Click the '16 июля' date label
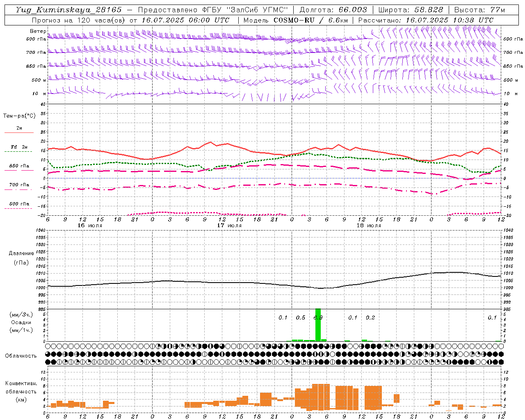The image size is (525, 420). click(x=89, y=226)
